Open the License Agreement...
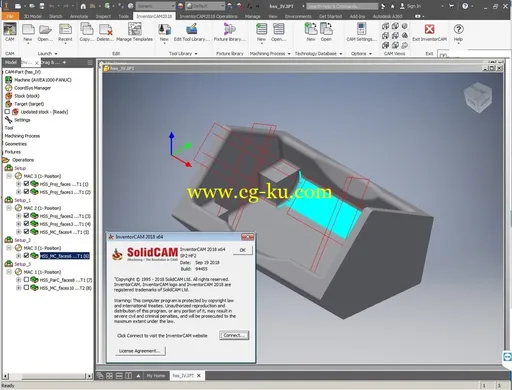Image resolution: width=512 pixels, height=390 pixels. click(x=140, y=351)
